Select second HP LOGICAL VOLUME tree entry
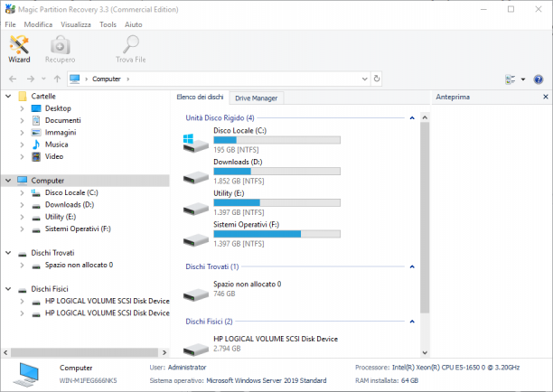 click(107, 313)
